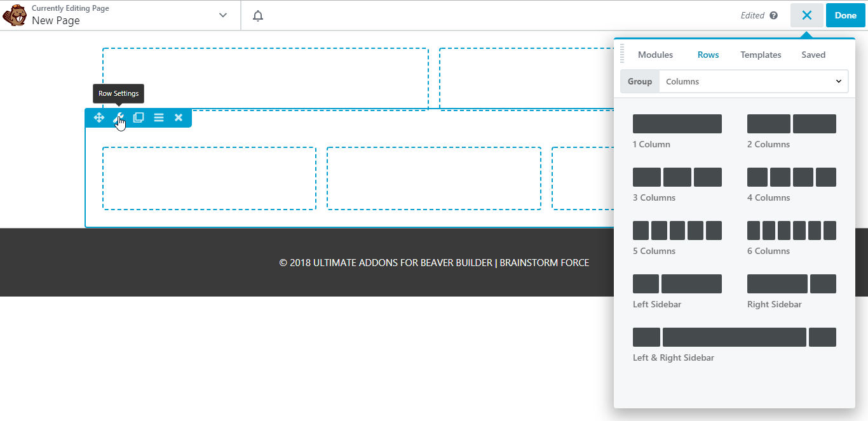Viewport: 868px width, 421px height.
Task: Open the Group Columns dropdown
Action: coord(753,81)
